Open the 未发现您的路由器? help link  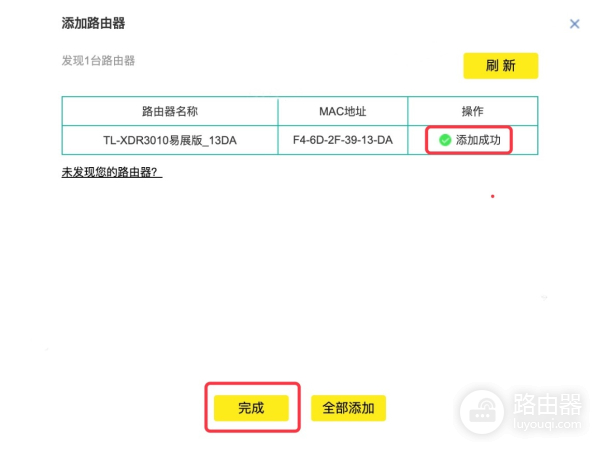click(x=112, y=172)
